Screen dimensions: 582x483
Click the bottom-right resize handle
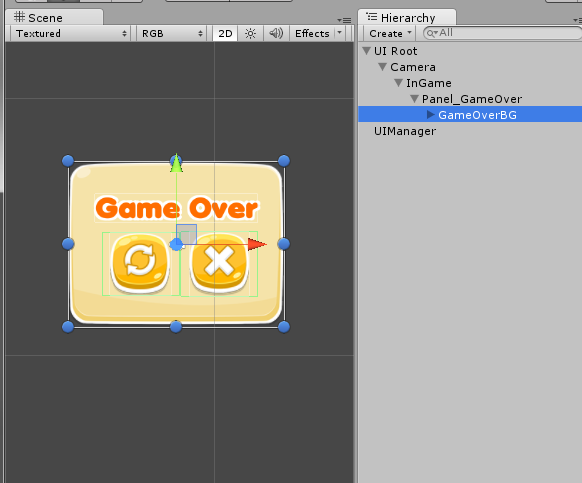(284, 327)
